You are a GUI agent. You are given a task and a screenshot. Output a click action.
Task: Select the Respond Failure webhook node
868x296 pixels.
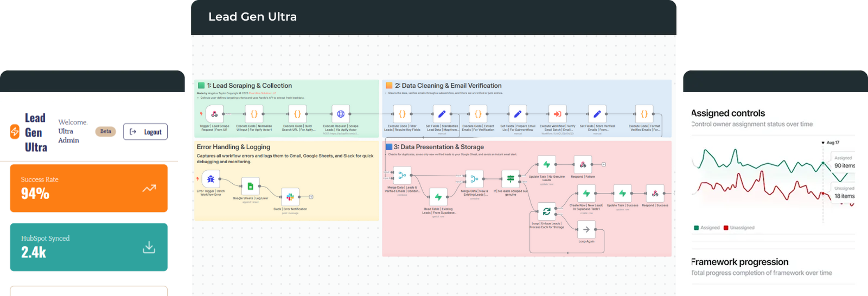(x=583, y=164)
